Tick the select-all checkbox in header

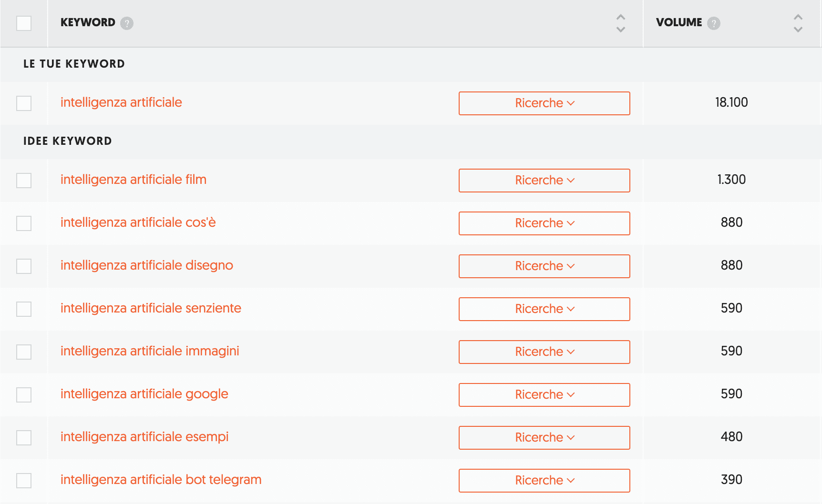coord(24,23)
